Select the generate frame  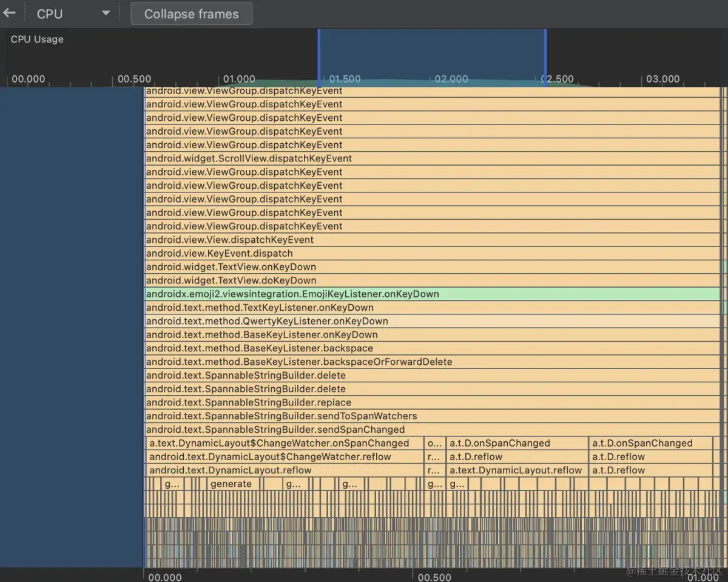234,484
